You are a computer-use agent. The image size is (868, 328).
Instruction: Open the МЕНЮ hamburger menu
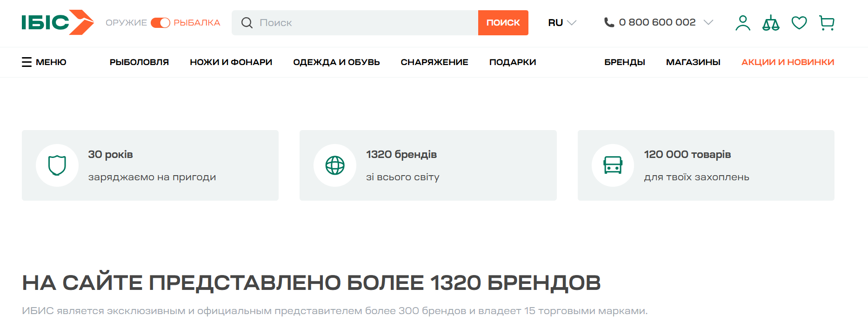point(44,62)
